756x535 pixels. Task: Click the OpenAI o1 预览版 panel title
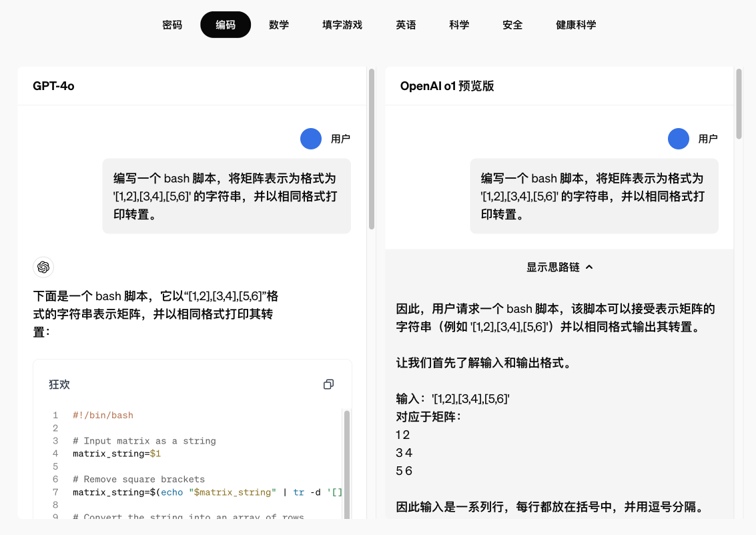[x=447, y=85]
